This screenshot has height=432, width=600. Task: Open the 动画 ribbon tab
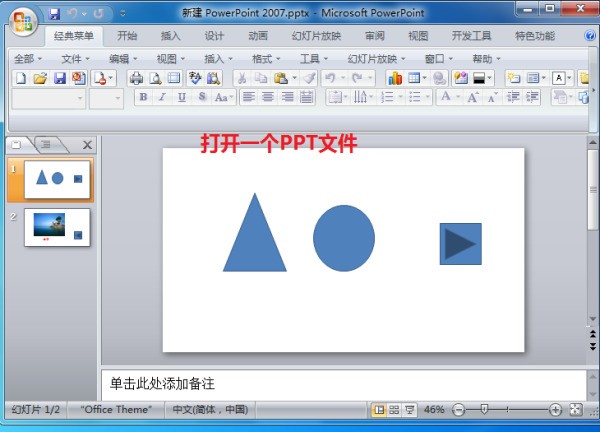pos(258,36)
